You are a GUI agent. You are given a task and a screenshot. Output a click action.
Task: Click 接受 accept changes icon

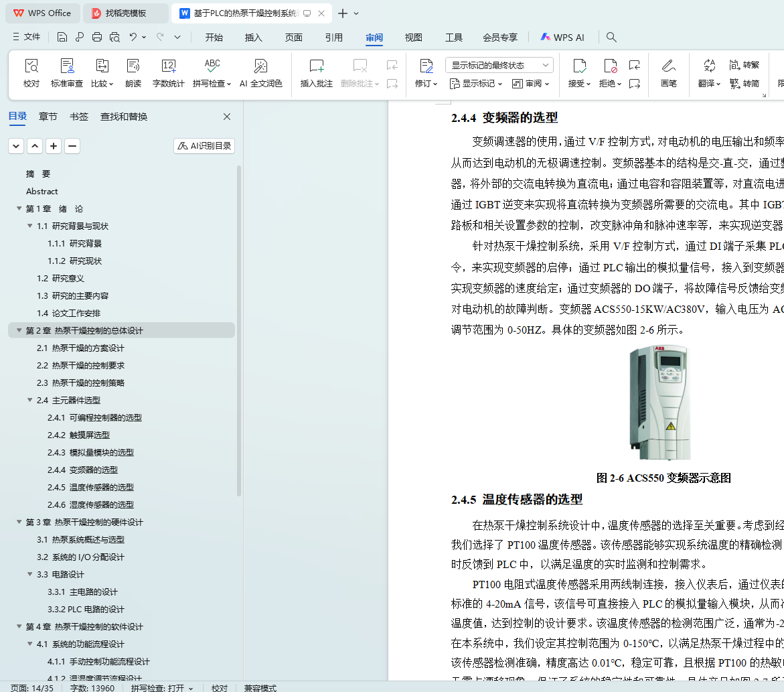(579, 73)
